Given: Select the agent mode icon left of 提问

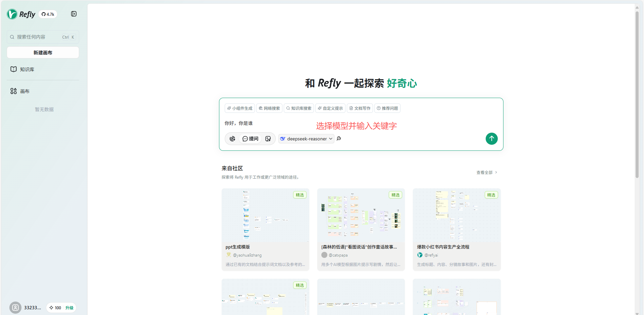Looking at the screenshot, I should click(232, 139).
